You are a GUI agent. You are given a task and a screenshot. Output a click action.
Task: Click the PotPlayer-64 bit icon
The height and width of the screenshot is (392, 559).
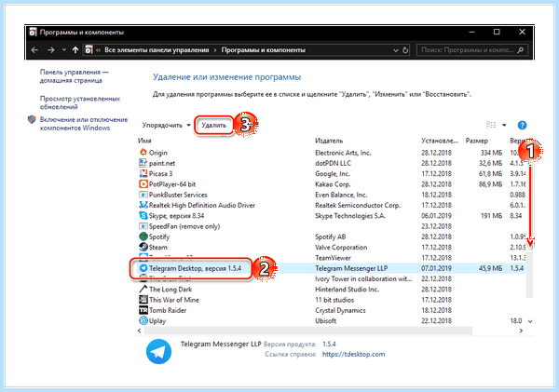tap(143, 184)
